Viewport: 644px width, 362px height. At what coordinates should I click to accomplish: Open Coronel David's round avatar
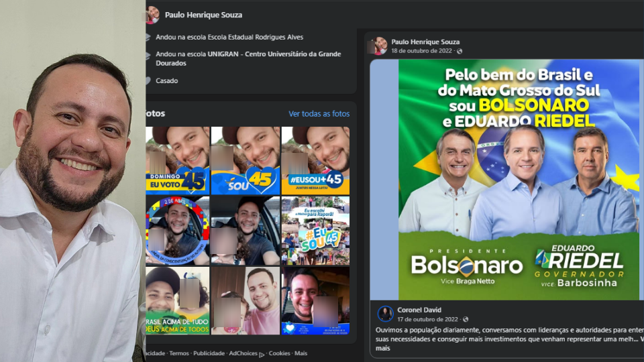coord(385,314)
